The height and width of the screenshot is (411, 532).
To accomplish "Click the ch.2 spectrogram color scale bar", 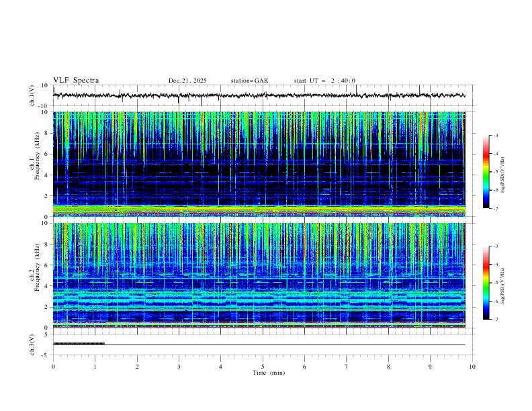I will (x=486, y=283).
